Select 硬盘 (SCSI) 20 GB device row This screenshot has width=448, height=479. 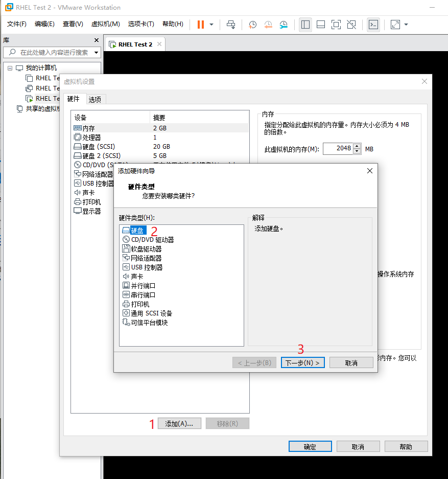(160, 147)
